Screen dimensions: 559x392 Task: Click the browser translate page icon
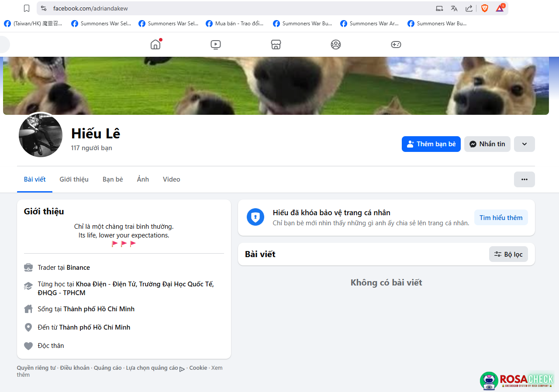454,8
